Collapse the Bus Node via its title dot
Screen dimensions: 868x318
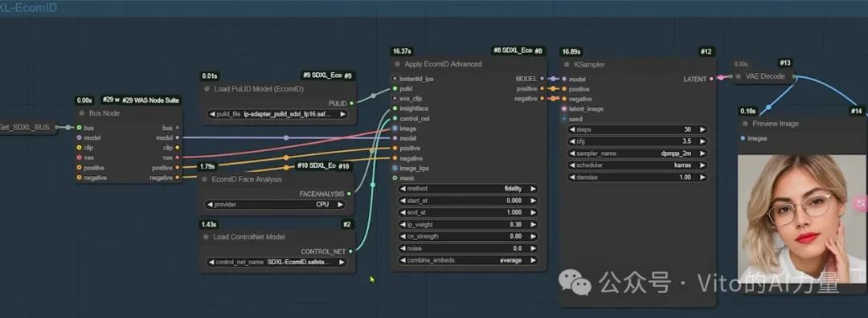coord(82,113)
